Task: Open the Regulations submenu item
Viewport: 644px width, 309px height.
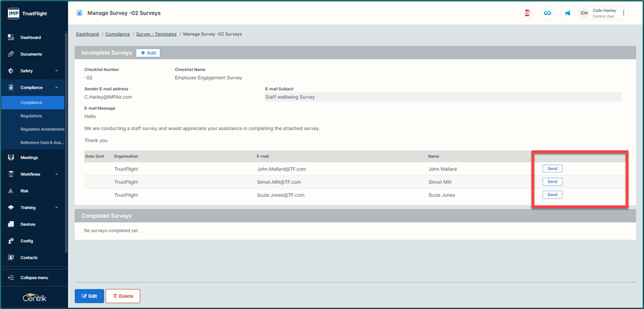Action: [31, 116]
